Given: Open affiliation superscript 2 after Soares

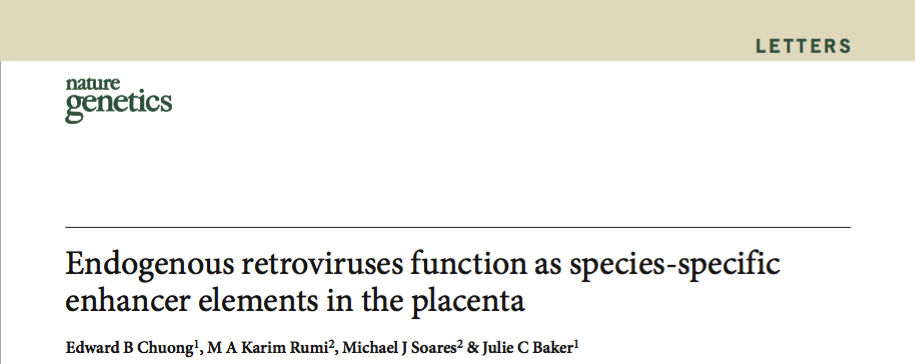Looking at the screenshot, I should 460,345.
